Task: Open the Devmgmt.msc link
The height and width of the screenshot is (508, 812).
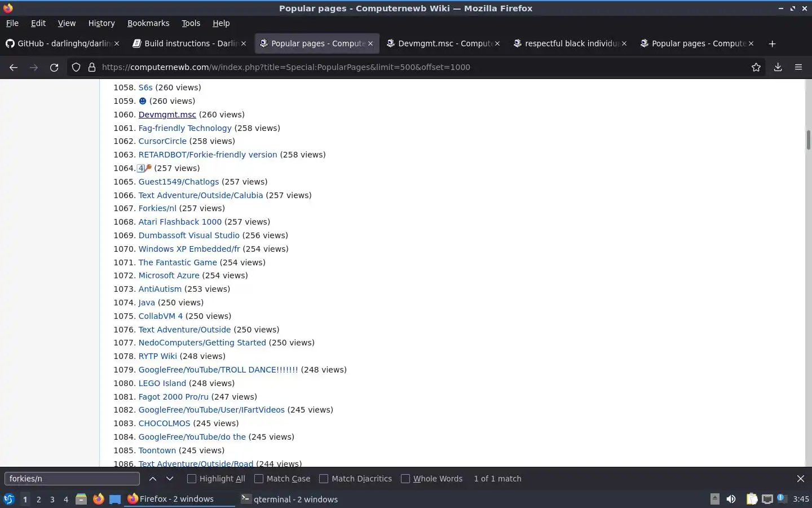Action: pyautogui.click(x=167, y=115)
